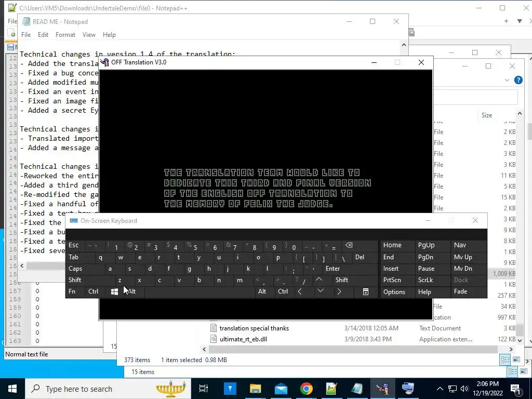Launch Google Chrome from taskbar
The image size is (532, 399).
pos(306,389)
